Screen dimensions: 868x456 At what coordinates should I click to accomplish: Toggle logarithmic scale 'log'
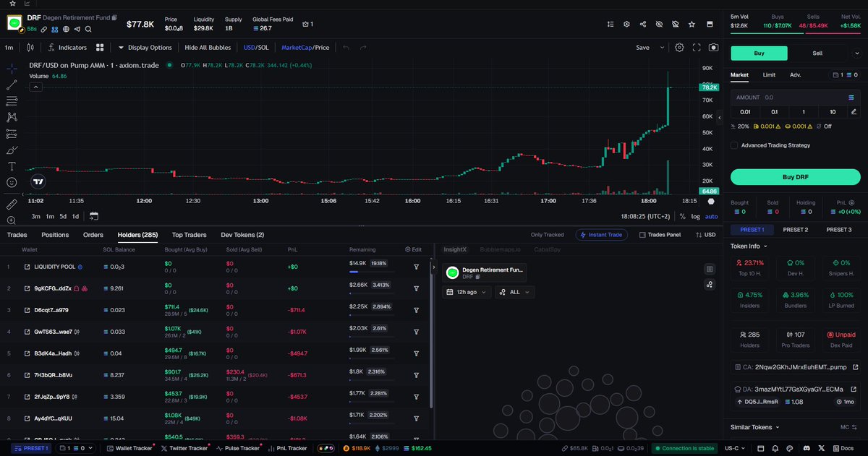[695, 216]
